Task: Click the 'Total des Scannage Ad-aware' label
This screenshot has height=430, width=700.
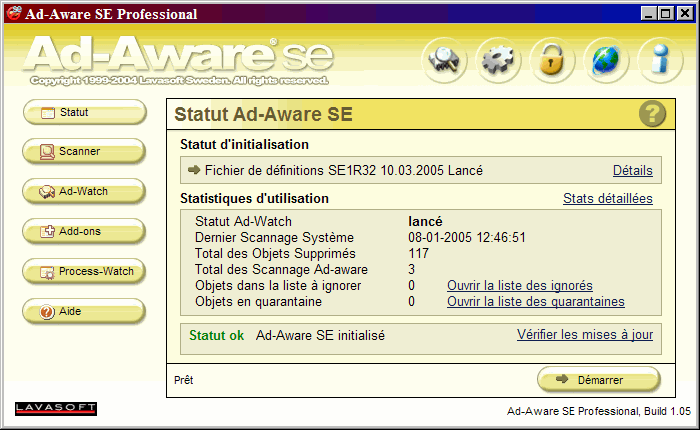Action: 281,269
